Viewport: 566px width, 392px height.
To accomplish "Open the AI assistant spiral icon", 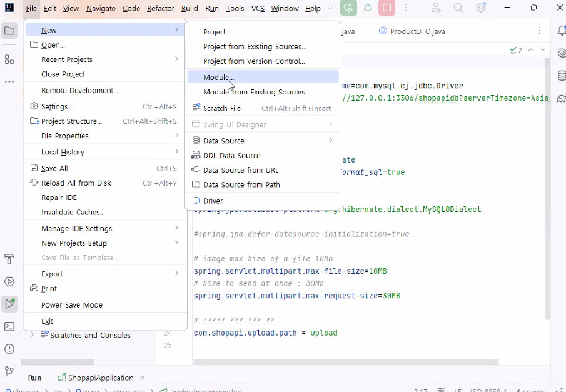I will (561, 53).
